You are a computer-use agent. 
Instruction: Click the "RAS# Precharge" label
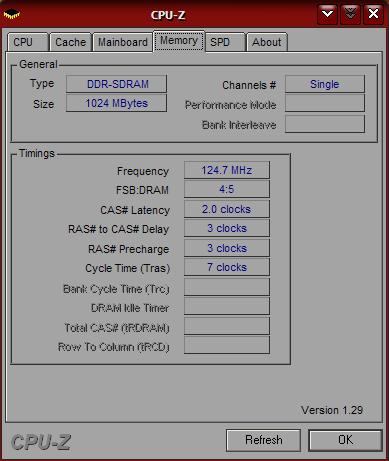tap(128, 249)
